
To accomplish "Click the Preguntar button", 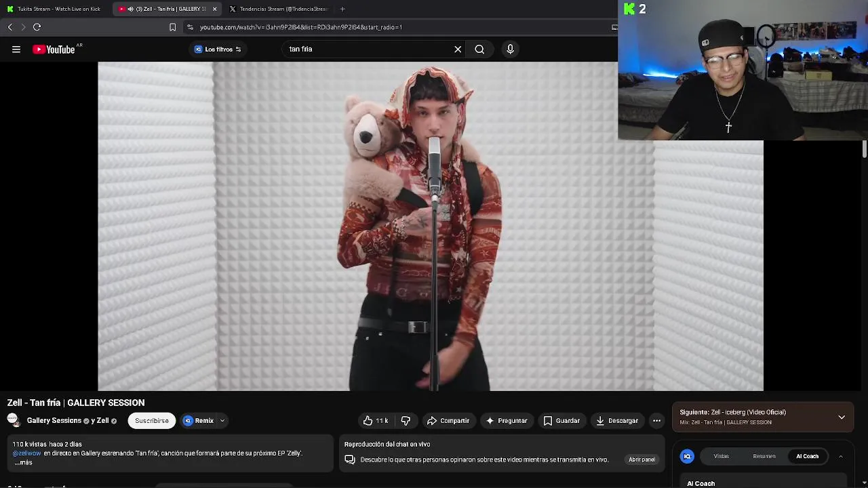I will coord(506,421).
